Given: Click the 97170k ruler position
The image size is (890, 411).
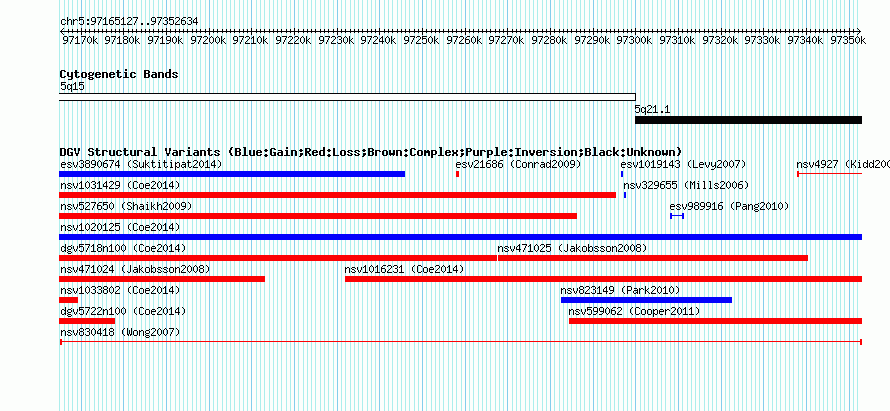Looking at the screenshot, I should click(80, 40).
